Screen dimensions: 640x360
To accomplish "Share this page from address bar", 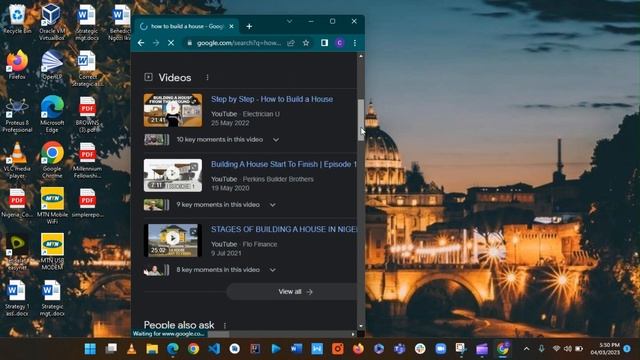I will click(x=291, y=43).
